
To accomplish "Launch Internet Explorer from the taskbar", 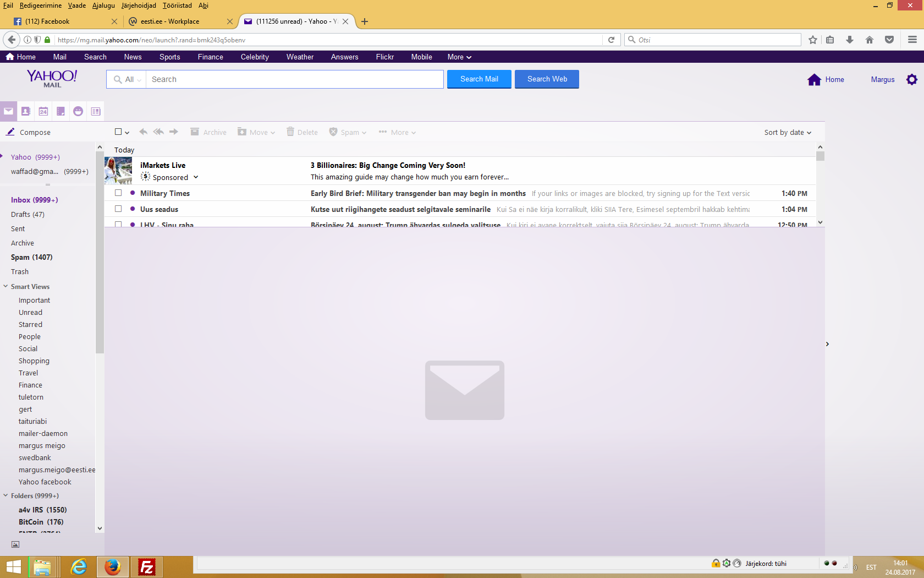I will [x=79, y=567].
